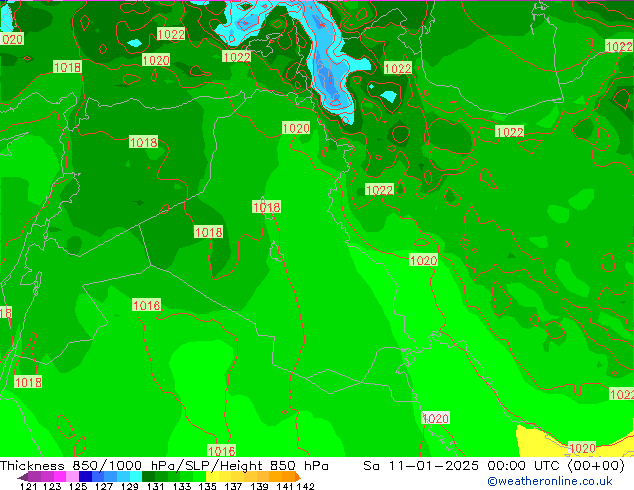The width and height of the screenshot is (634, 490).
Task: Click the purple left arrow of the legend
Action: coord(23,477)
